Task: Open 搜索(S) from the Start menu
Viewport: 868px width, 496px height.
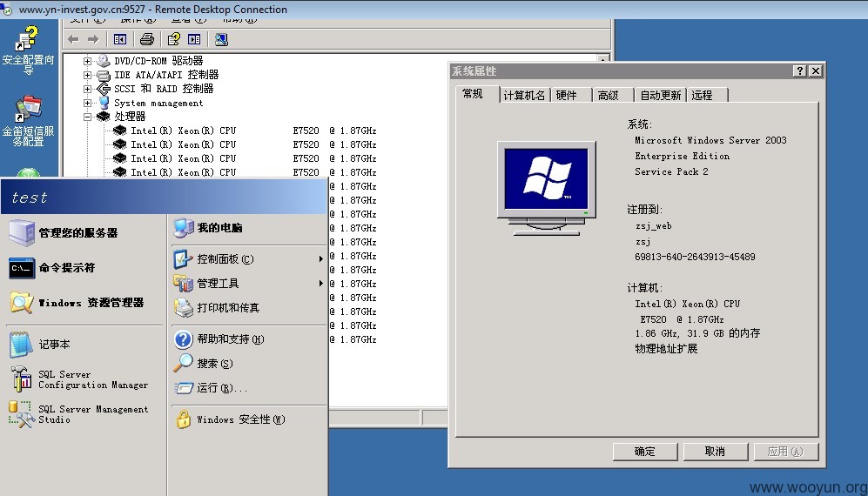Action: pos(203,364)
